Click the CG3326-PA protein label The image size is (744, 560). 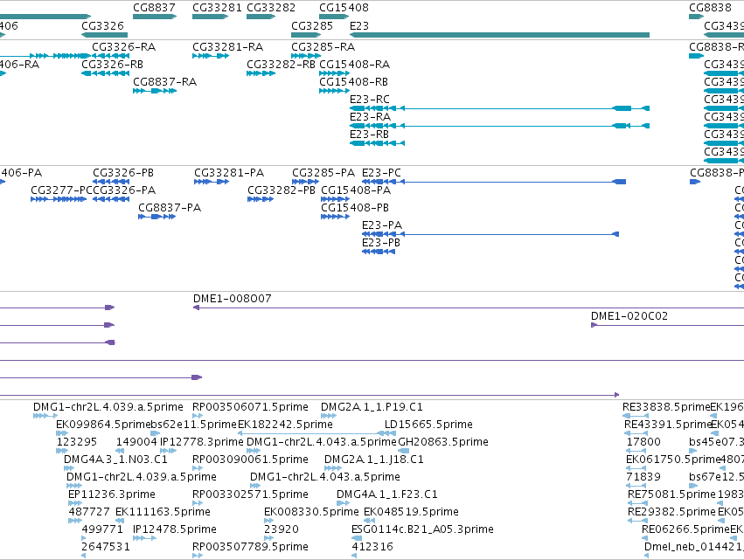pyautogui.click(x=124, y=190)
